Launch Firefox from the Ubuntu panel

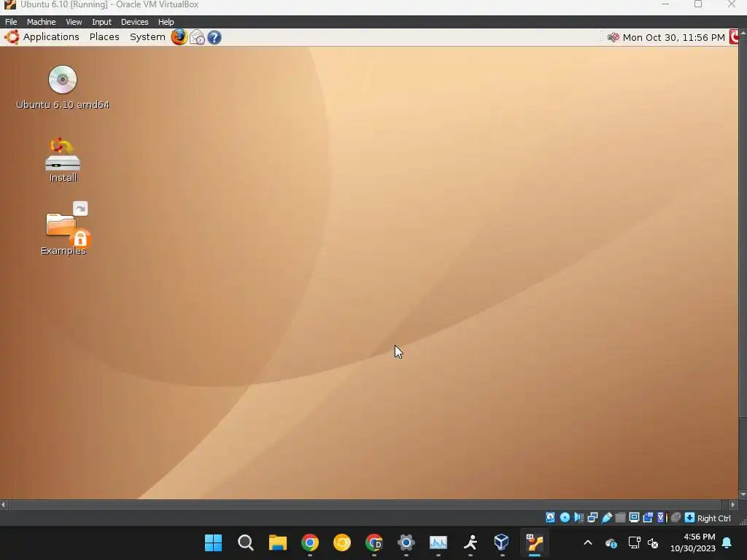[x=179, y=37]
